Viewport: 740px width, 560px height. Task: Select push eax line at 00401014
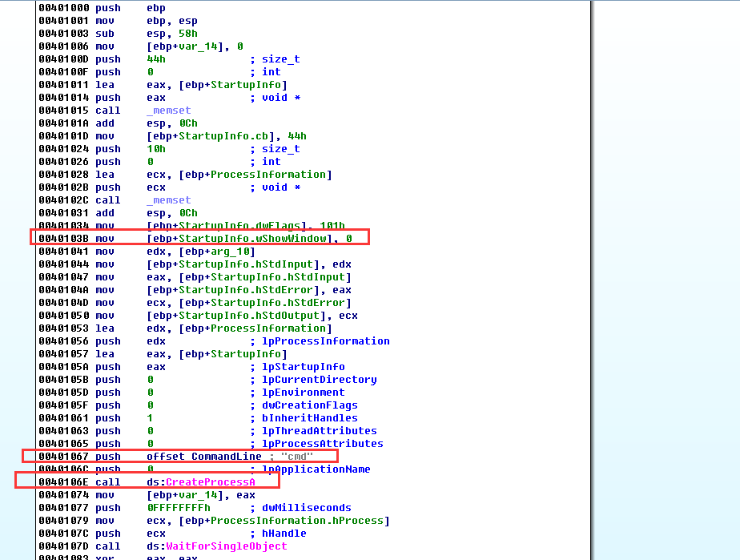(x=170, y=97)
